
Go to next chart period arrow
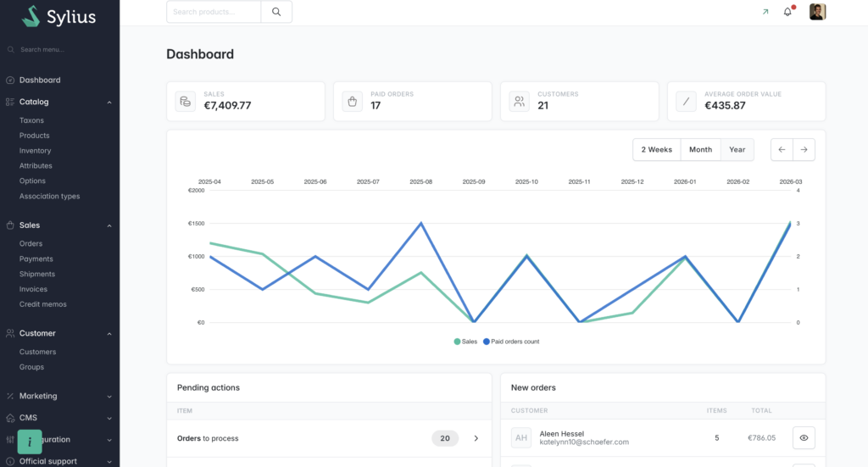point(804,149)
